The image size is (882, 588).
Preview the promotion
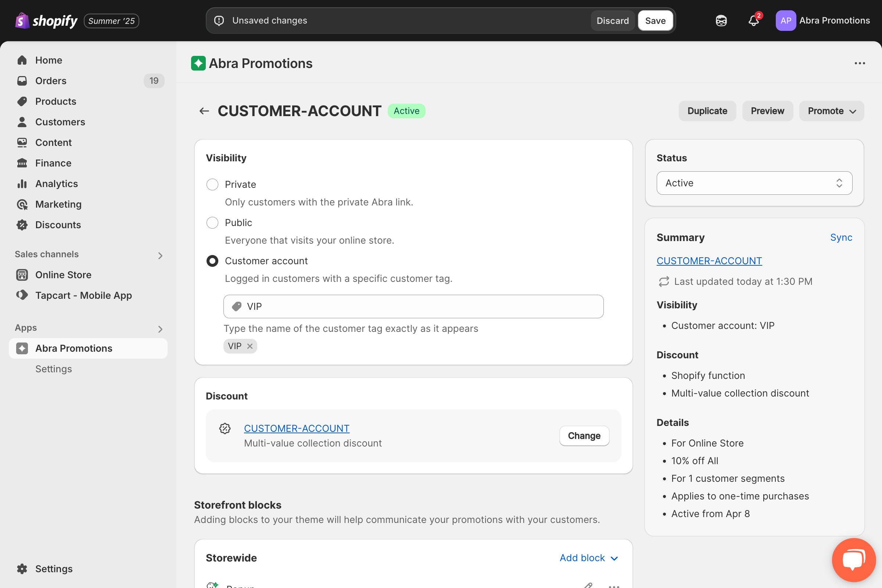(x=767, y=111)
